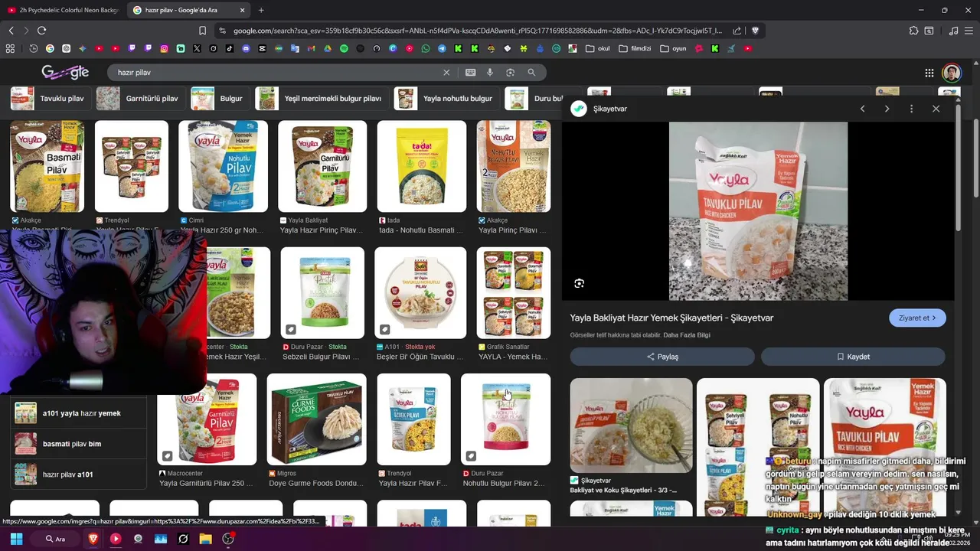Viewport: 980px width, 551px height.
Task: Click inside the 'hazır pilav' search field
Action: [276, 72]
